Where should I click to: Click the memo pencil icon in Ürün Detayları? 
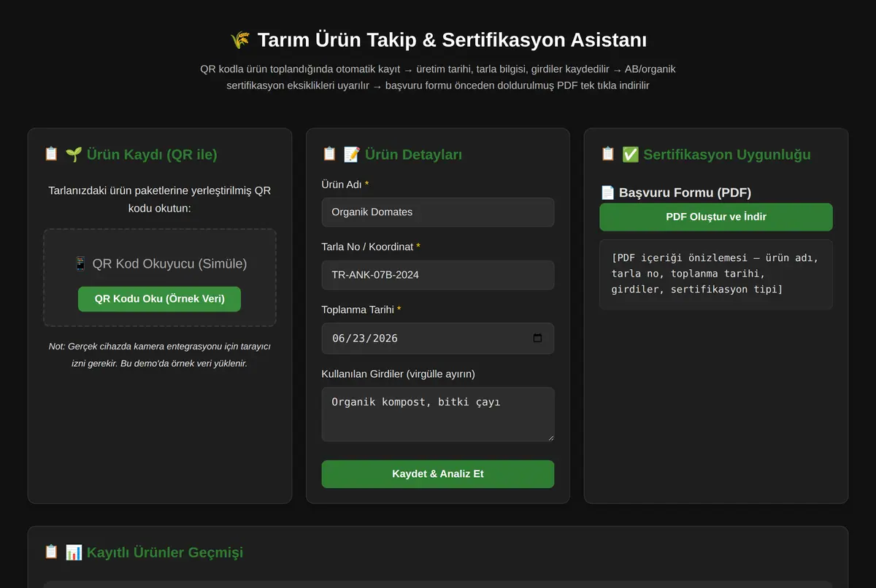pyautogui.click(x=352, y=154)
